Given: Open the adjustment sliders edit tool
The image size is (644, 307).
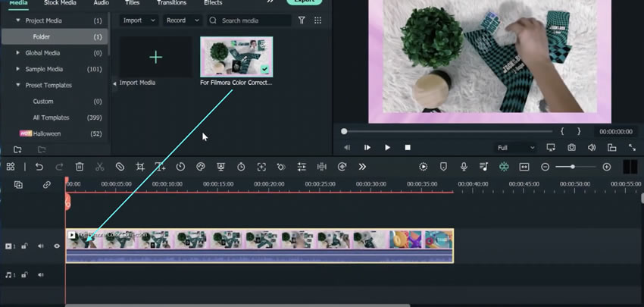Looking at the screenshot, I should [x=302, y=167].
